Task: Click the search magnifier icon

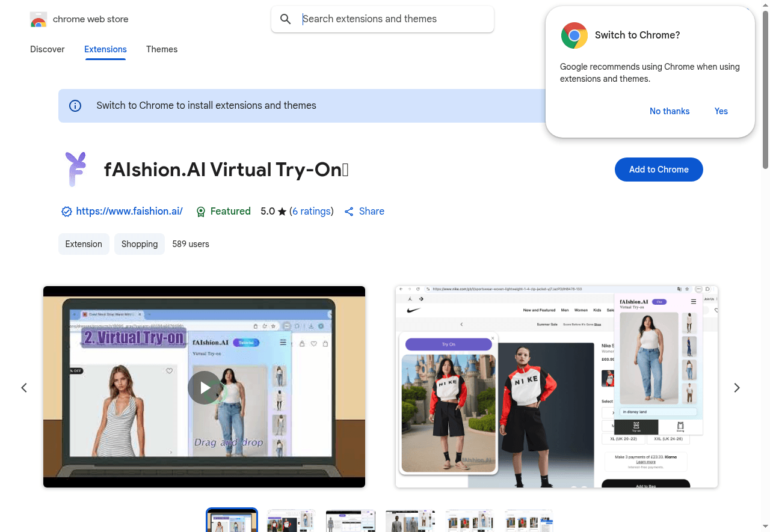Action: point(286,19)
